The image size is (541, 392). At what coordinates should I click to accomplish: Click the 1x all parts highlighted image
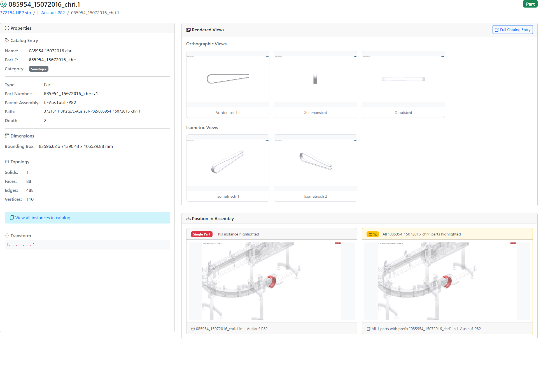(x=447, y=281)
